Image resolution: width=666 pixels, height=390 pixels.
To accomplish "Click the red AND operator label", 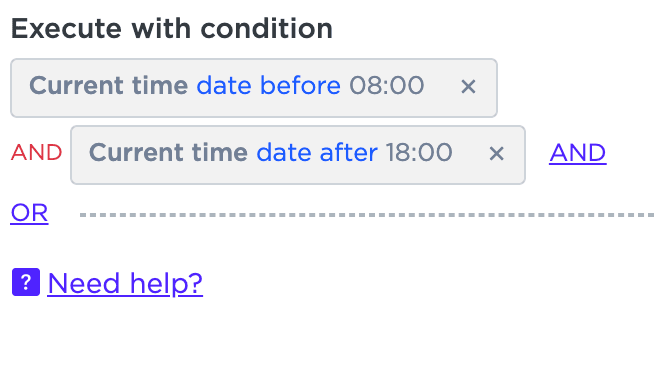I will [37, 153].
